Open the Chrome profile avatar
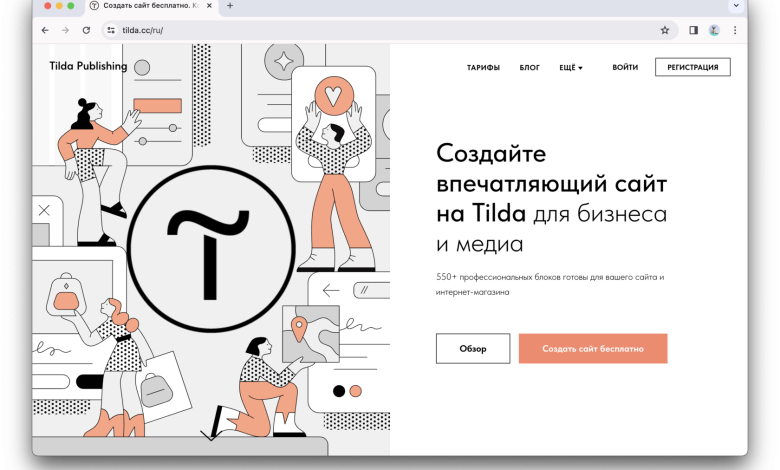This screenshot has width=780, height=470. tap(714, 30)
